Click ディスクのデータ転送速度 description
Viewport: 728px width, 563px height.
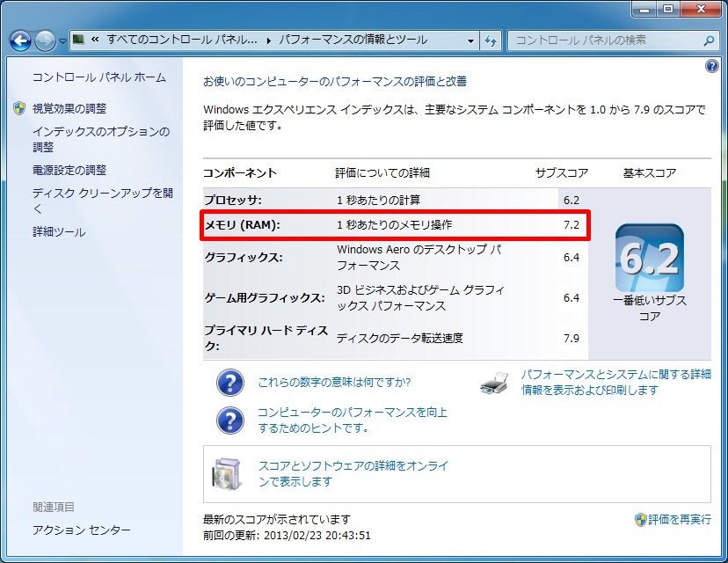click(400, 338)
